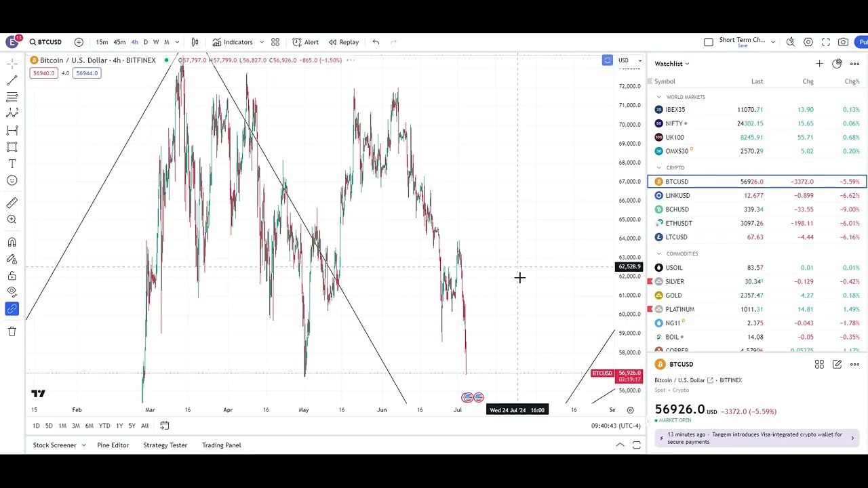Open the quick search lightning icon

point(791,42)
